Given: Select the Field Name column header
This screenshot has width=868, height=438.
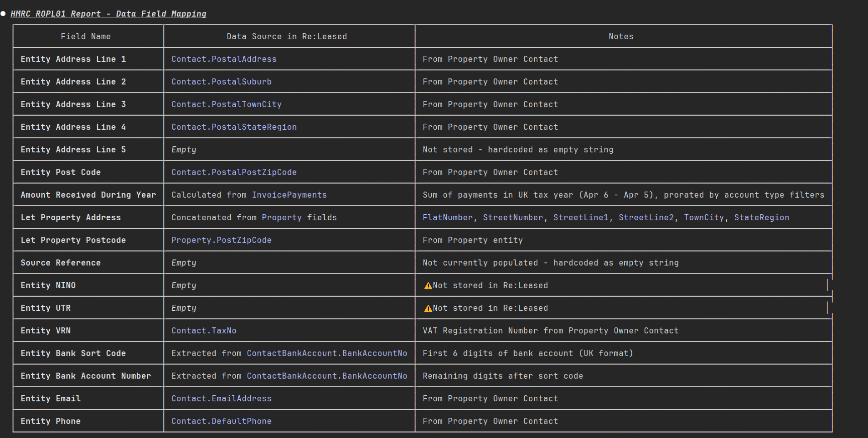Looking at the screenshot, I should [85, 37].
